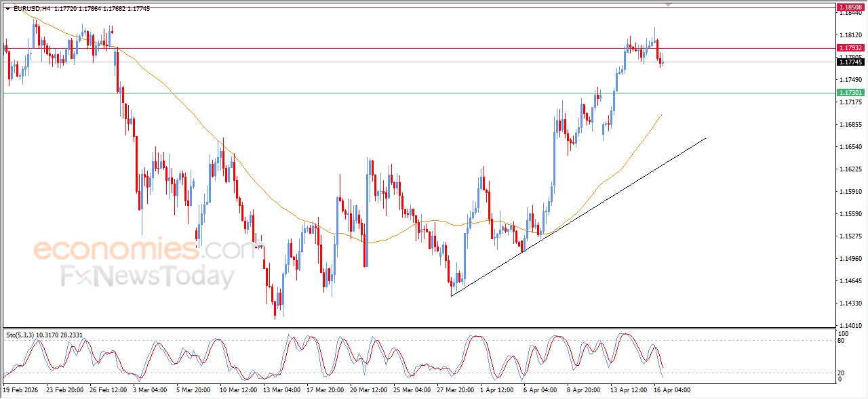Click the 23 Feb 20:00 time label
This screenshot has height=399, width=868.
tap(64, 390)
